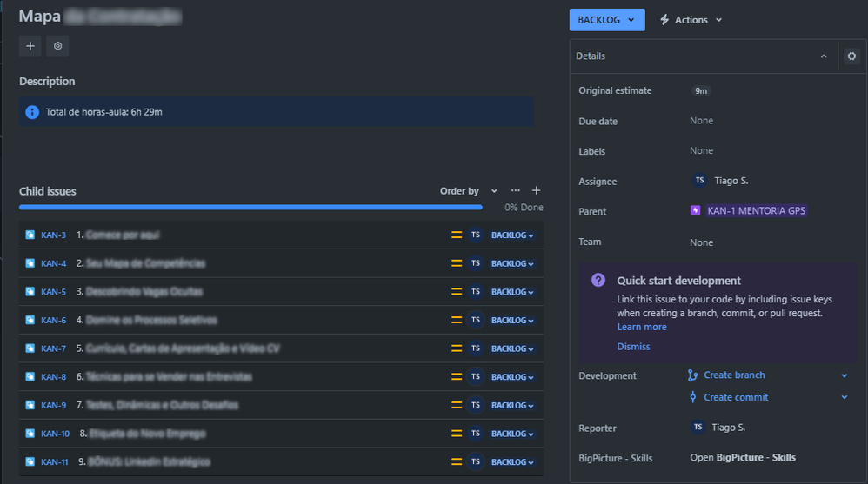Collapse the Details section chevron
This screenshot has width=868, height=484.
click(x=823, y=56)
